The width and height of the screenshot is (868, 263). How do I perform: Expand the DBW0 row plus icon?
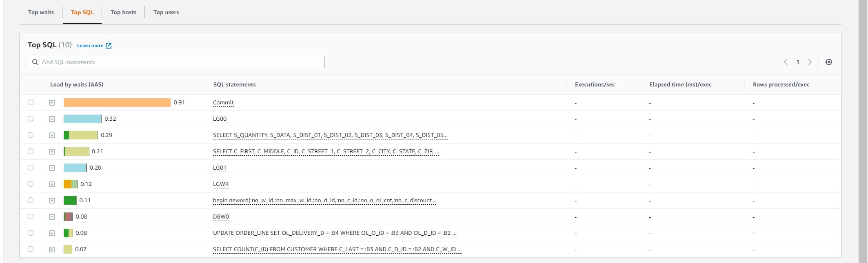pyautogui.click(x=52, y=217)
